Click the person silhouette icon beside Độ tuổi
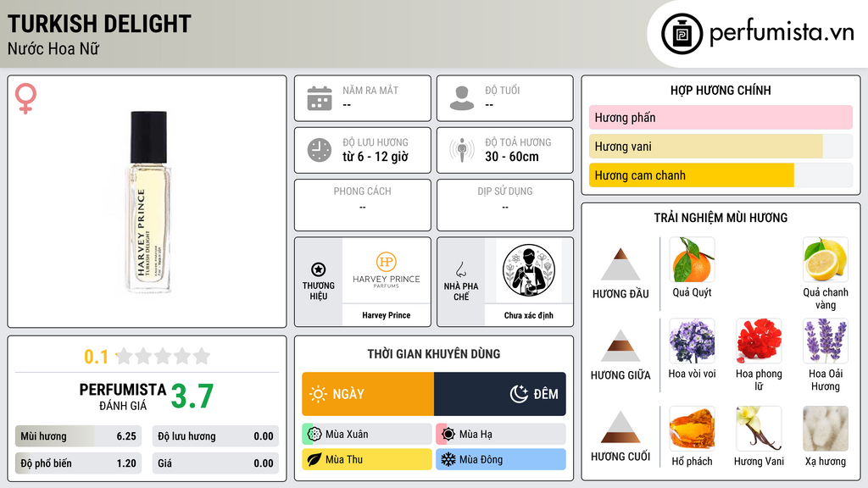Screen dimensions: 868x488 [x=462, y=98]
